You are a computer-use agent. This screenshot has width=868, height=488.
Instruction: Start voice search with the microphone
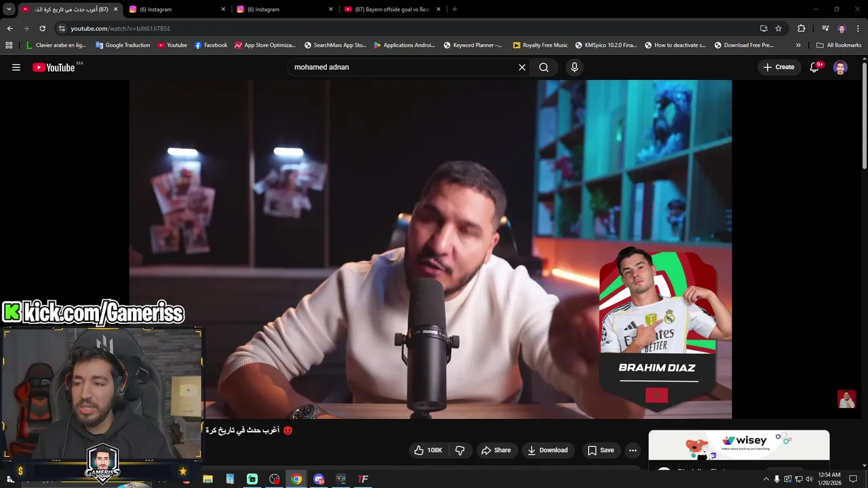point(574,67)
